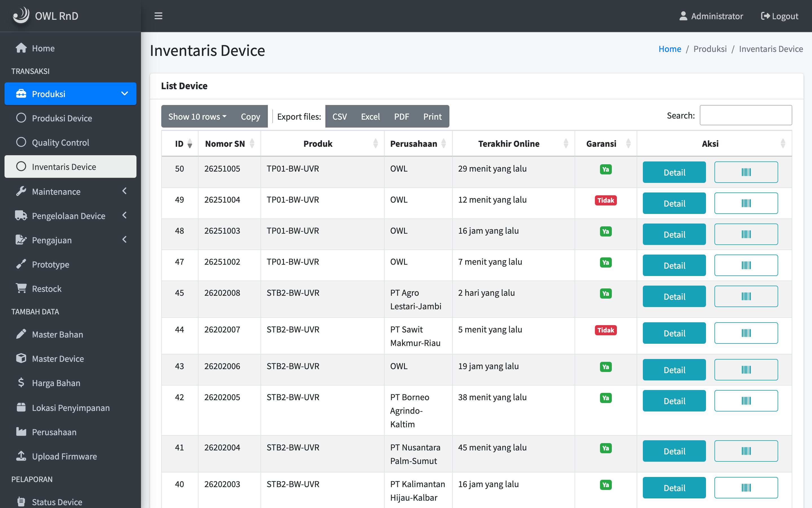Sort table by ID column
This screenshot has height=508, width=812.
[180, 143]
